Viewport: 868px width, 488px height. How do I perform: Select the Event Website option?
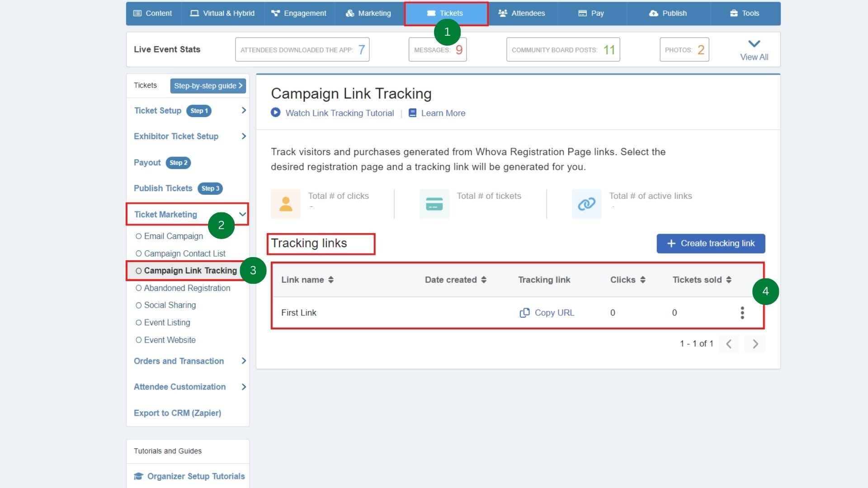(x=169, y=340)
